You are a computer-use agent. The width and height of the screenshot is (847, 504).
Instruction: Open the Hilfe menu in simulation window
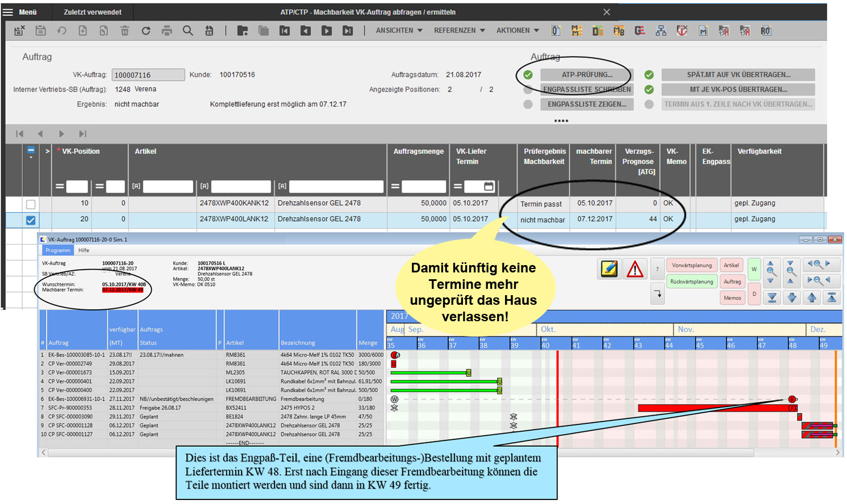(x=84, y=250)
